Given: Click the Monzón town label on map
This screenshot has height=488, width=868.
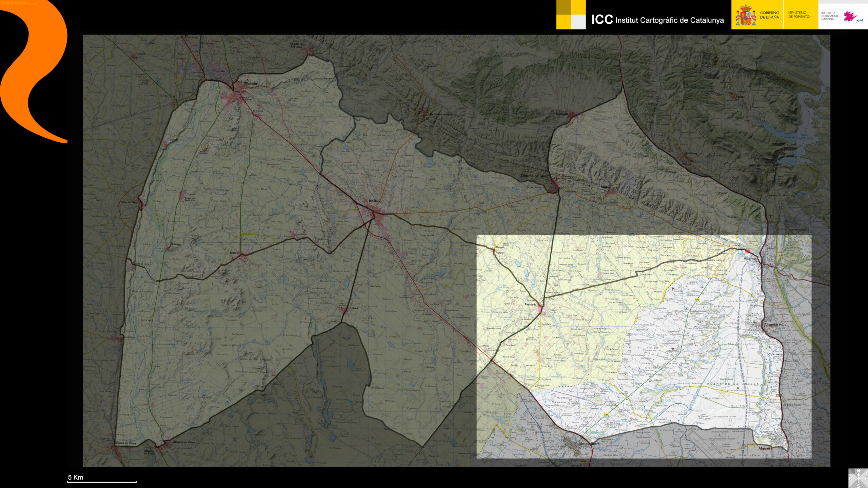Looking at the screenshot, I should point(251,84).
